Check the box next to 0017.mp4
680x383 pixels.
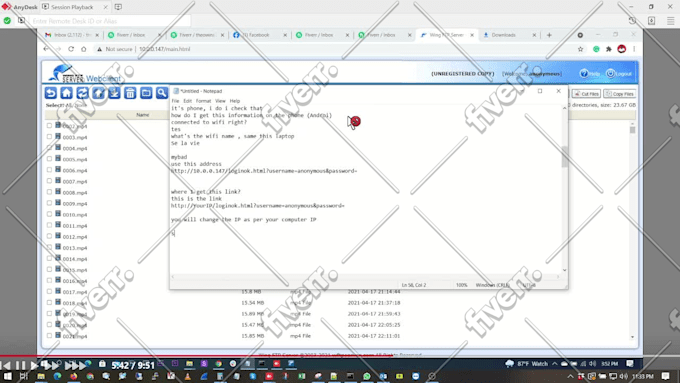(49, 291)
